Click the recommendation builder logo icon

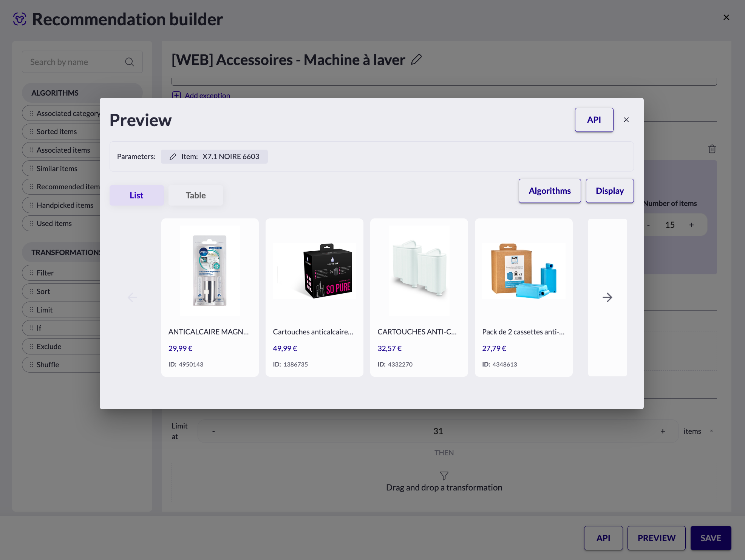20,19
